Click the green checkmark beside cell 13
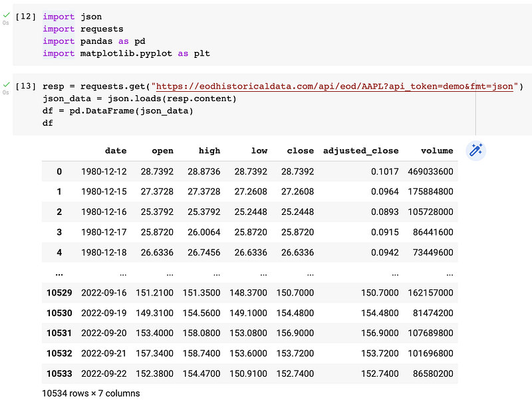This screenshot has width=532, height=408. (x=5, y=85)
